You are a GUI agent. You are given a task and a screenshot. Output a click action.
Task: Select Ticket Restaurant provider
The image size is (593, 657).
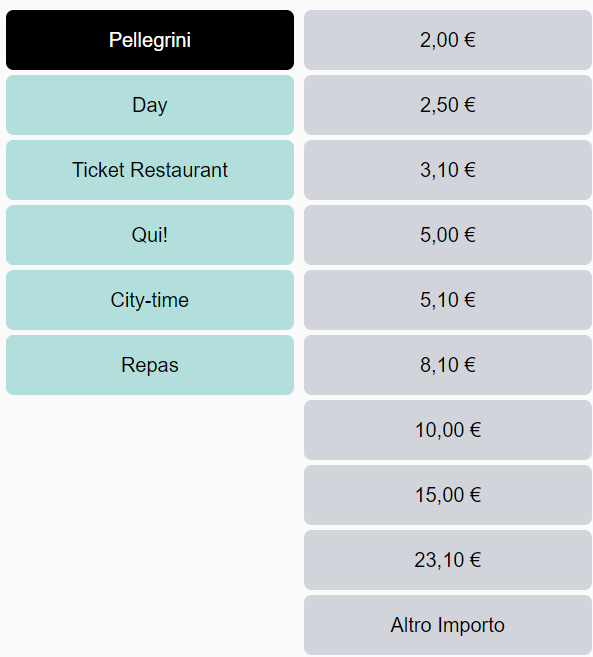point(150,170)
